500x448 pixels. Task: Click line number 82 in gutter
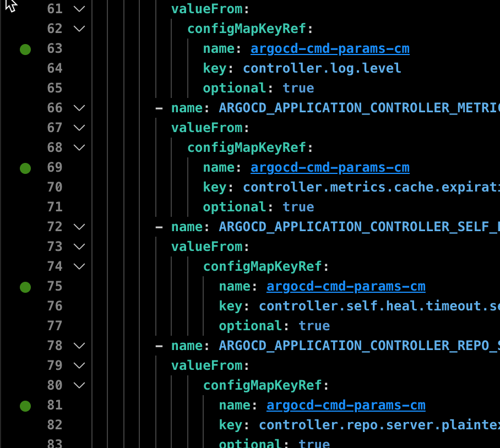click(55, 425)
